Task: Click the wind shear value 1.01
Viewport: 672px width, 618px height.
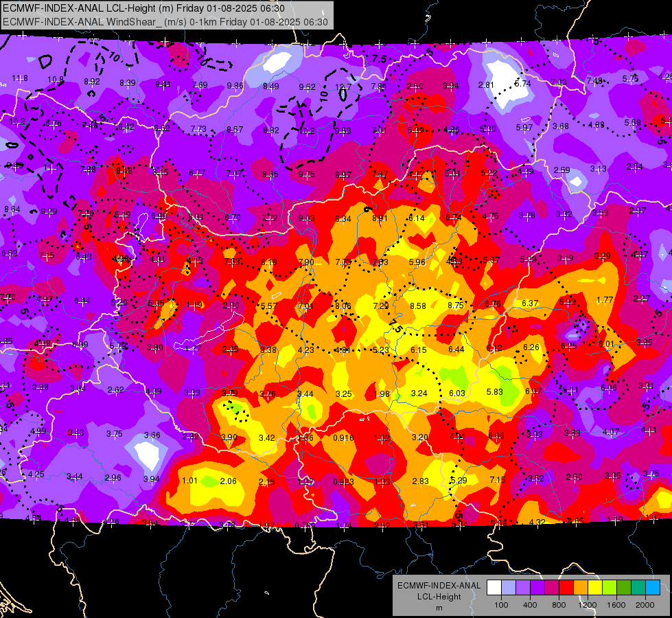Action: (190, 481)
